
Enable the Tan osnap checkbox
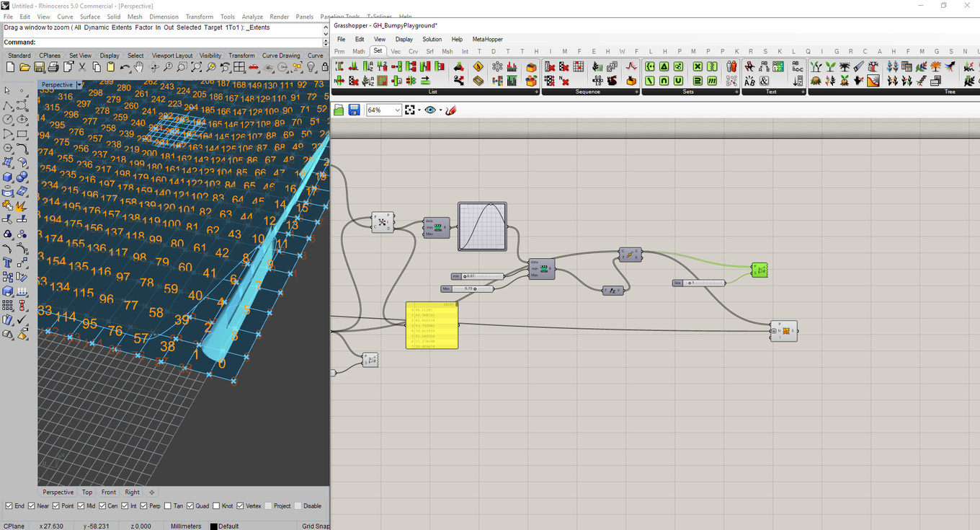tap(168, 505)
